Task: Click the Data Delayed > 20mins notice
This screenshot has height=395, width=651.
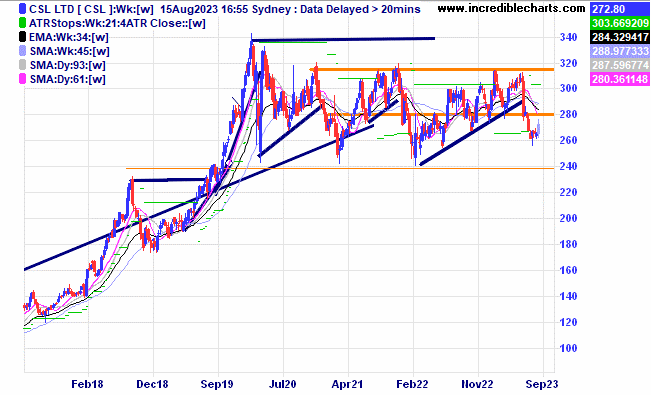Action: pyautogui.click(x=360, y=9)
